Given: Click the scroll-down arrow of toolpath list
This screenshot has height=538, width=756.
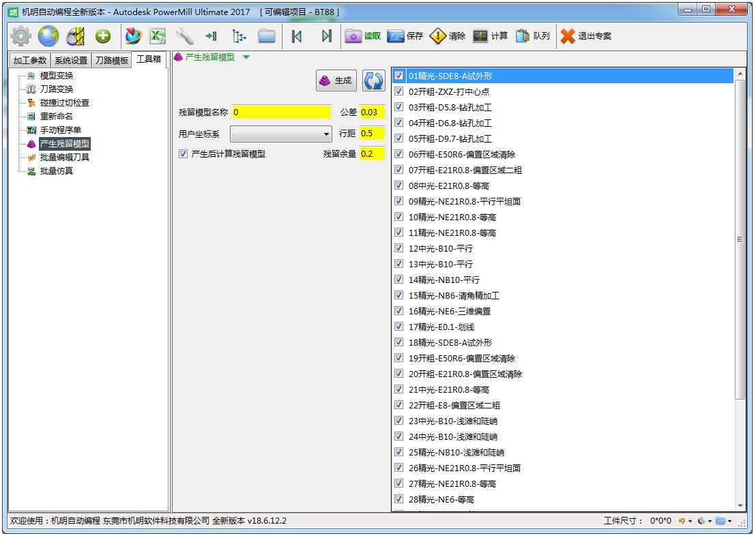Looking at the screenshot, I should [x=740, y=506].
